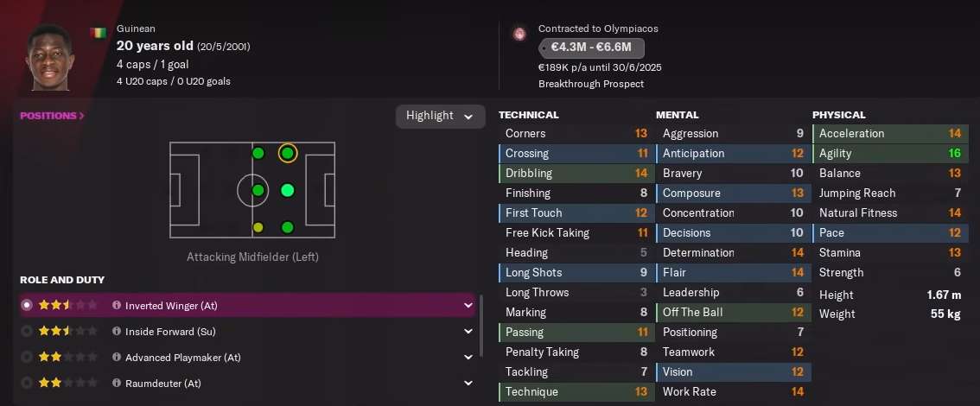
Task: Choose the Advanced Playmaker (At) radio button
Action: pos(27,357)
